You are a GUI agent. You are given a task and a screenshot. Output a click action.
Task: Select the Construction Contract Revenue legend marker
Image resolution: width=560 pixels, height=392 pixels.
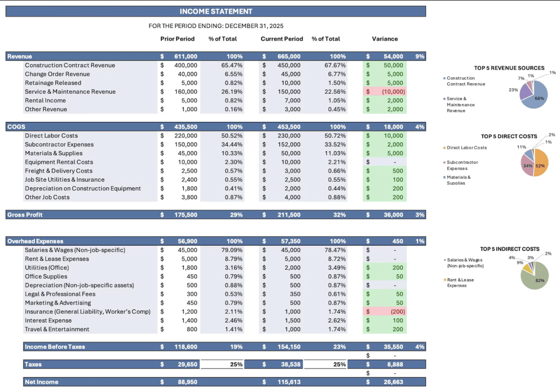point(445,78)
